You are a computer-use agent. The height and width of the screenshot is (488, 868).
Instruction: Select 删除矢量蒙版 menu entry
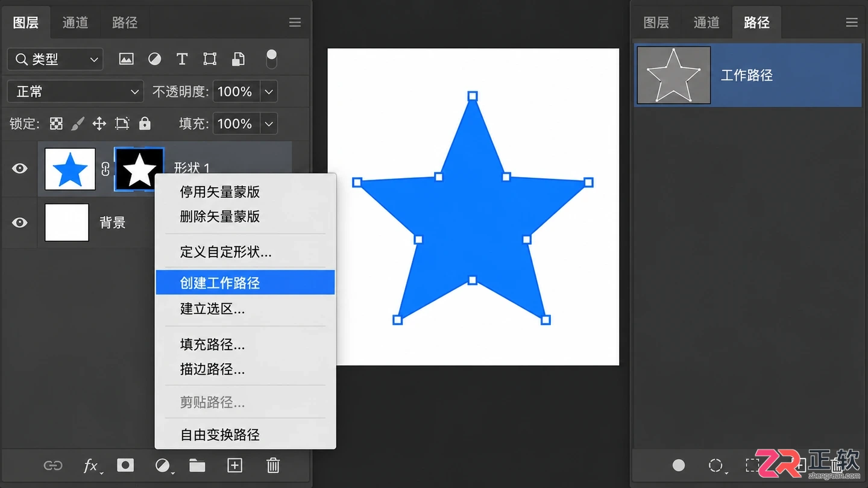pos(245,216)
